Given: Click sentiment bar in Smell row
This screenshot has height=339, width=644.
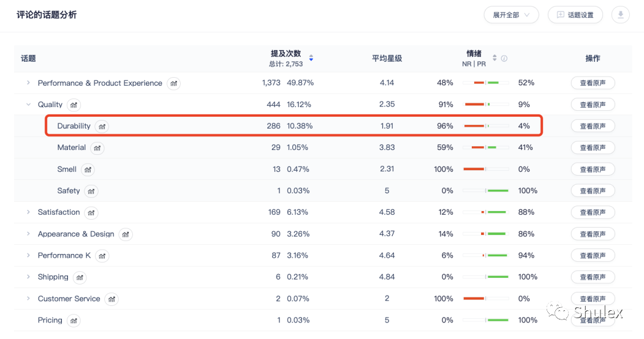Looking at the screenshot, I should [486, 169].
